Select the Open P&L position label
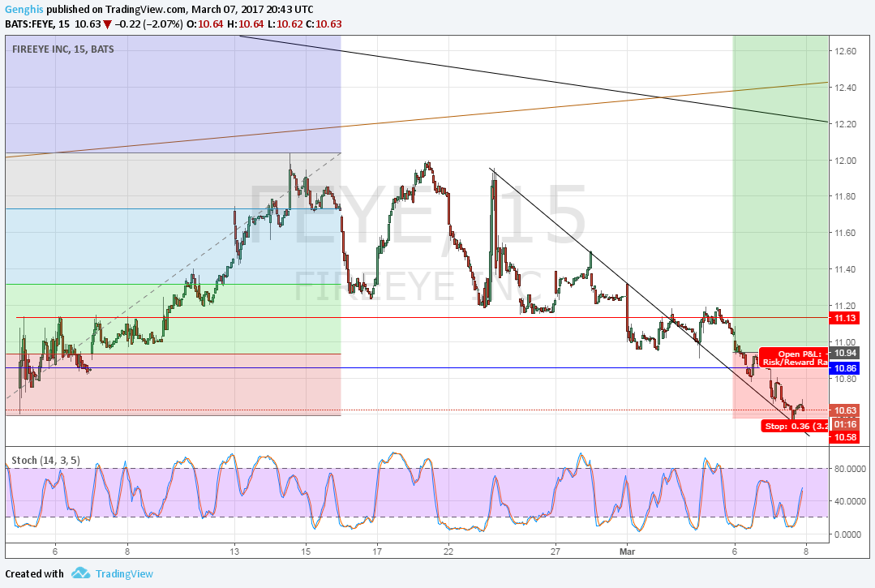 point(800,354)
